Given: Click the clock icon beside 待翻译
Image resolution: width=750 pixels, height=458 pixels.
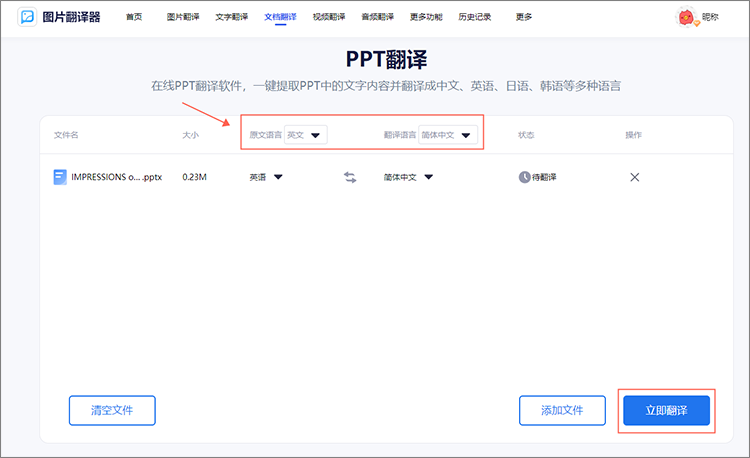Looking at the screenshot, I should click(x=525, y=177).
